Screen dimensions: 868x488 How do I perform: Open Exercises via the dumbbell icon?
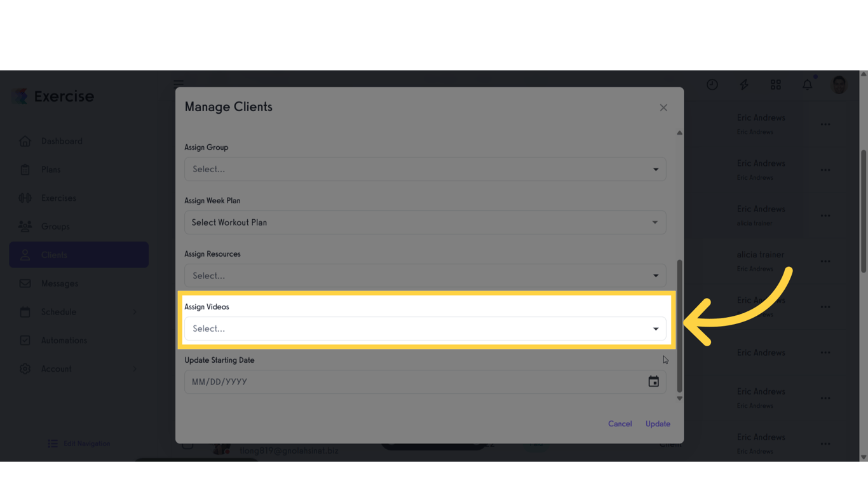(25, 198)
